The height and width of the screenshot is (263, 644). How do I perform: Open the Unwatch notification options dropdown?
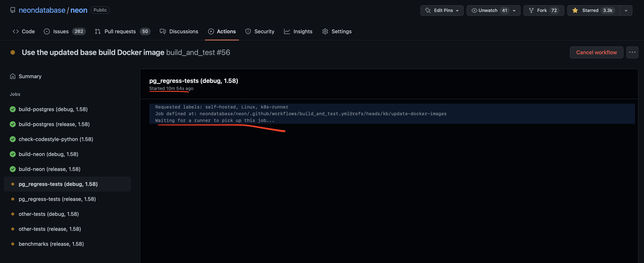[514, 10]
